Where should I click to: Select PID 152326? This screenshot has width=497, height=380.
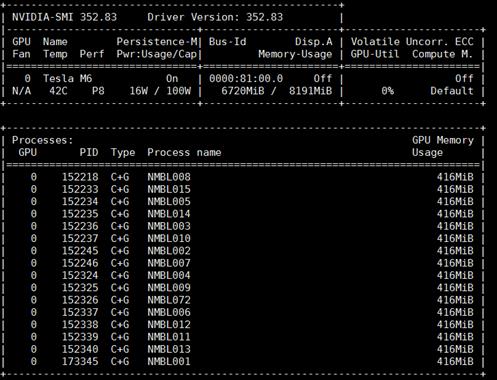click(x=80, y=300)
